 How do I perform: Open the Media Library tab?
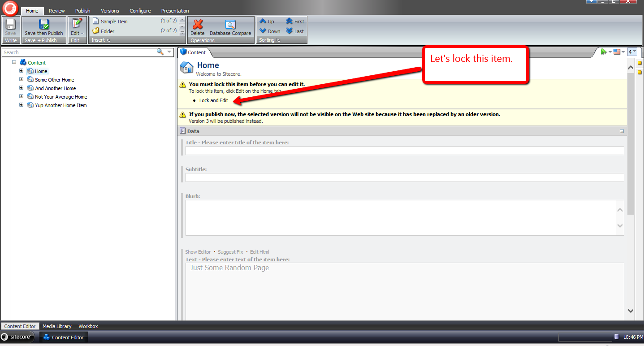tap(57, 326)
